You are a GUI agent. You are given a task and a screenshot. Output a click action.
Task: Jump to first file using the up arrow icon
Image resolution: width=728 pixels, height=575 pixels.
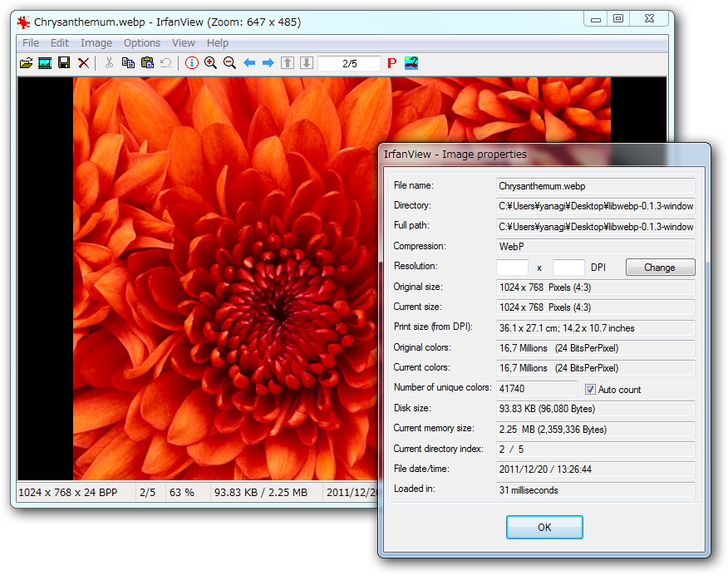286,62
